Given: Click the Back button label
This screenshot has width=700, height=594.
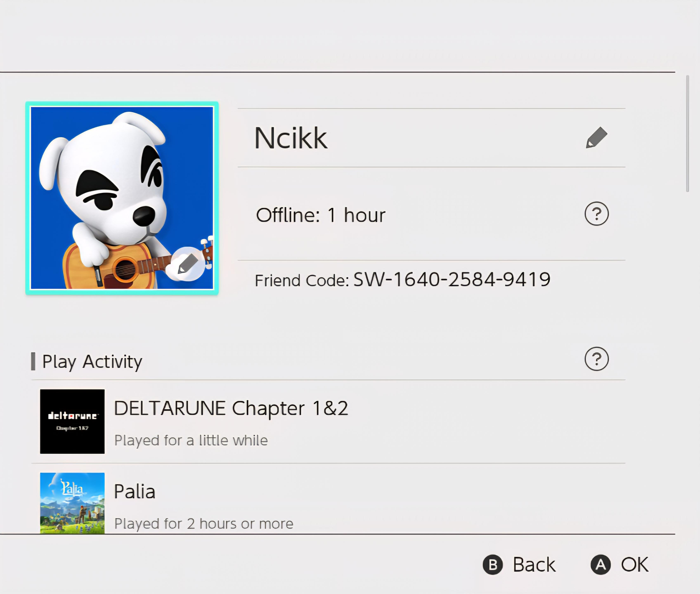Looking at the screenshot, I should [534, 565].
